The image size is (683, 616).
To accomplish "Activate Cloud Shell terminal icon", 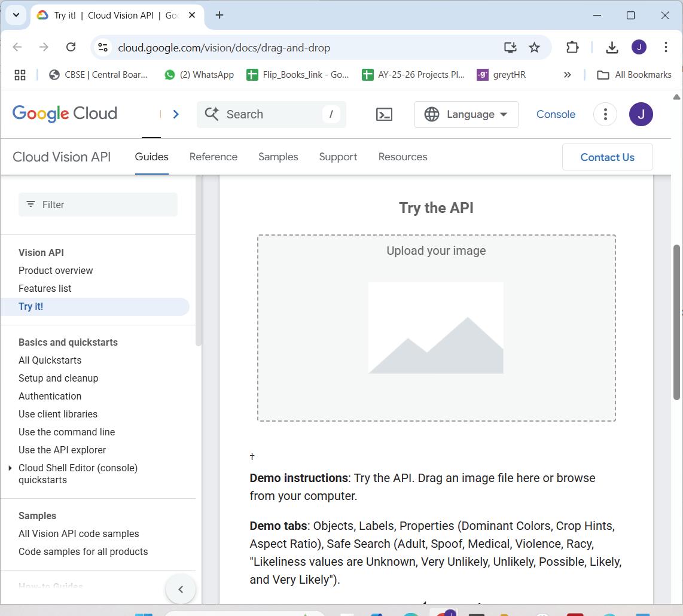I will 384,114.
